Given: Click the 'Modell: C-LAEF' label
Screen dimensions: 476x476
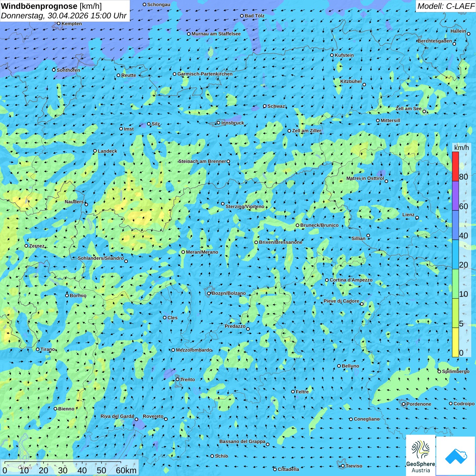Looking at the screenshot, I should click(x=445, y=6).
